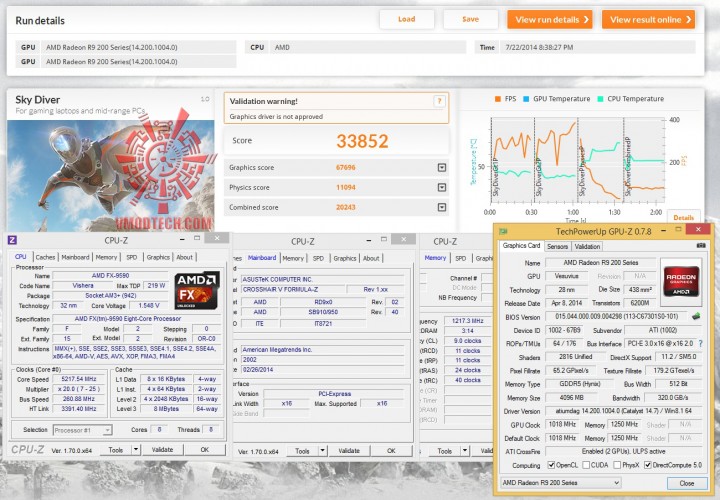Screen dimensions: 720x500
Task: Click the validation warning help question mark
Action: [439, 101]
